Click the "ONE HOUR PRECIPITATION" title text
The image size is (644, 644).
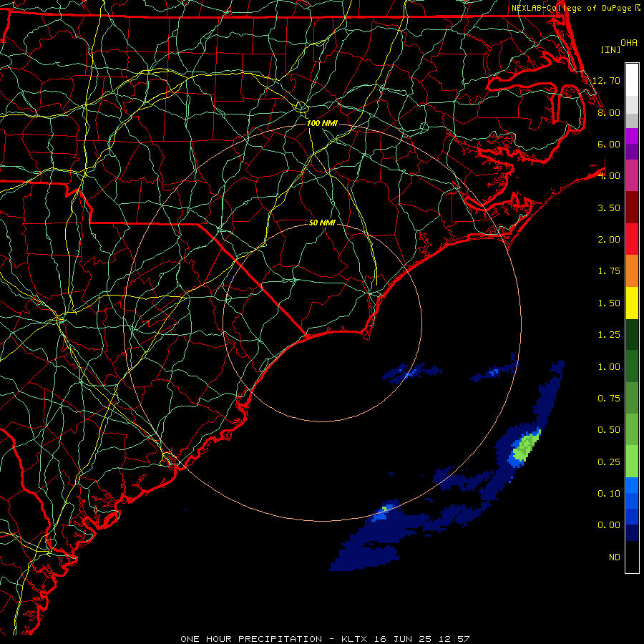(x=251, y=639)
